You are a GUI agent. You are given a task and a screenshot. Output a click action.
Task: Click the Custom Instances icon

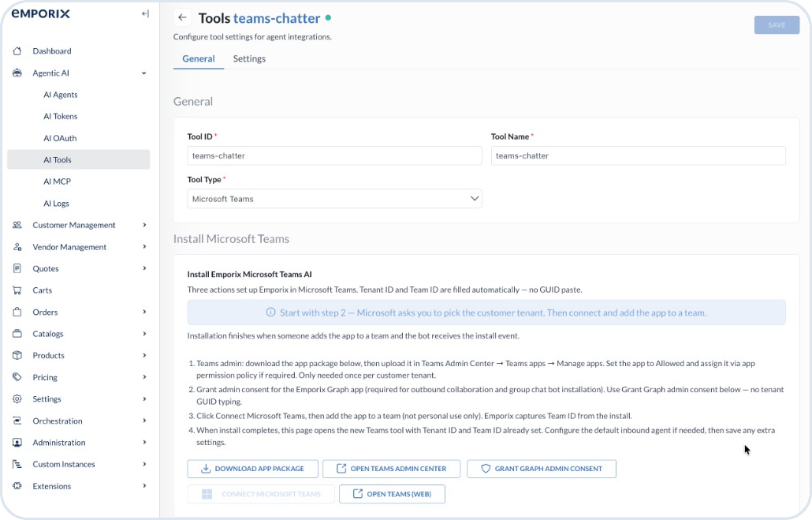click(17, 464)
